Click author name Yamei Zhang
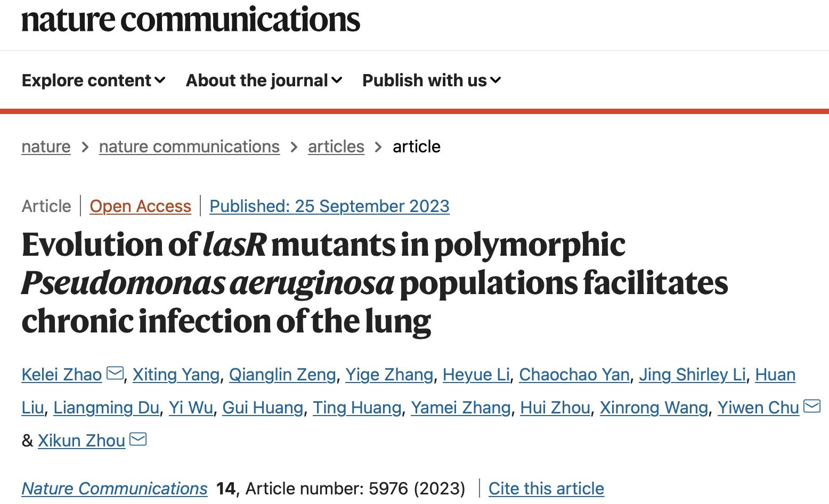The width and height of the screenshot is (829, 504). (460, 408)
